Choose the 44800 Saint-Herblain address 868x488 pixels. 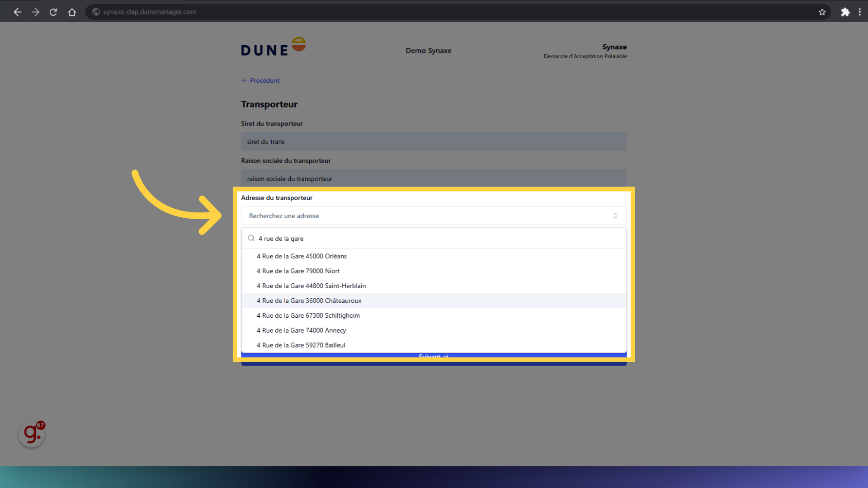click(x=311, y=286)
